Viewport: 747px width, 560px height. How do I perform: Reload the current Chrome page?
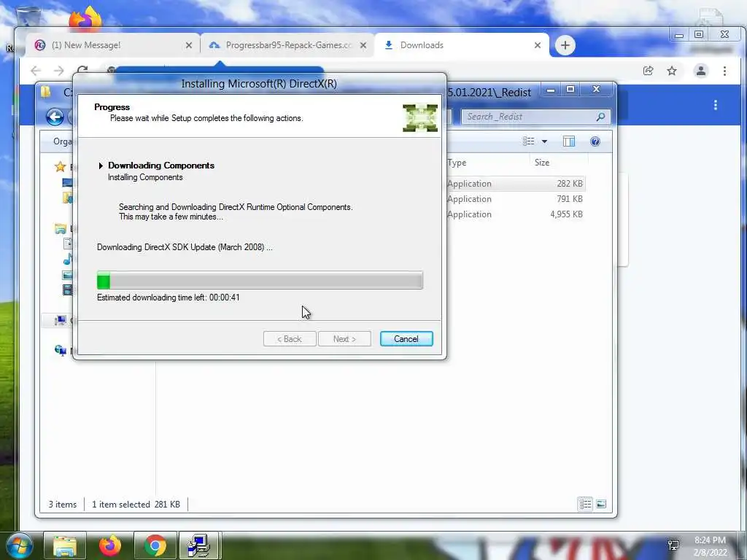coord(82,70)
